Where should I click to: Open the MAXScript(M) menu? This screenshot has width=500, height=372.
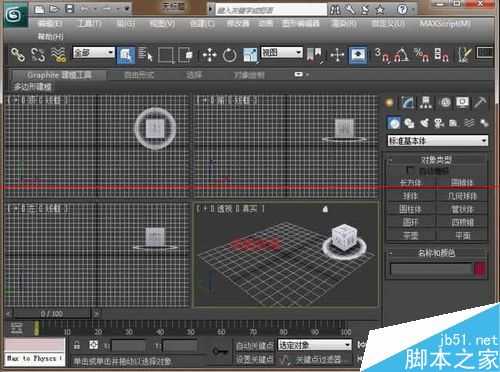pyautogui.click(x=445, y=24)
